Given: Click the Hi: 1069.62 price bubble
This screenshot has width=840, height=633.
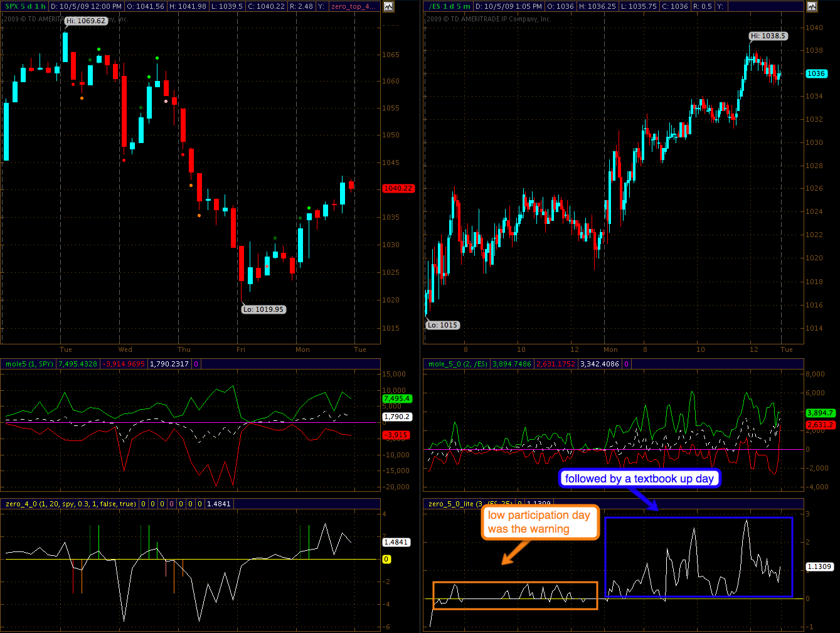Looking at the screenshot, I should 86,21.
